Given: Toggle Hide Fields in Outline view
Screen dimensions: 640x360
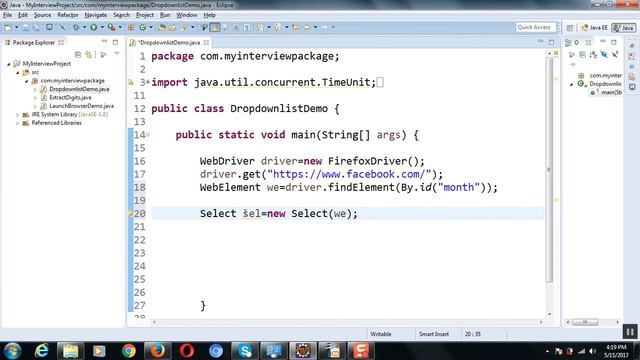Looking at the screenshot, I should pos(604,54).
